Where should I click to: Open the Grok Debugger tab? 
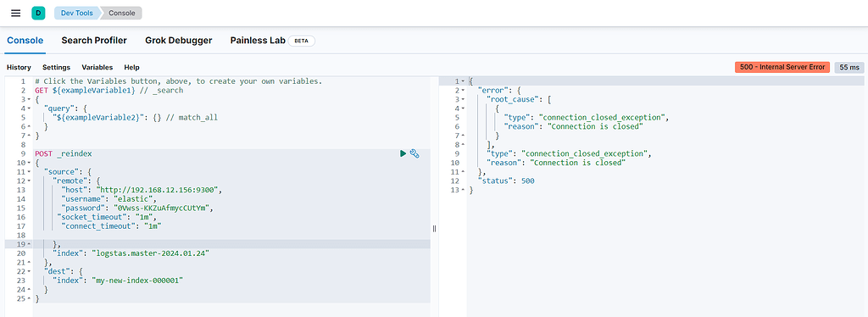pyautogui.click(x=178, y=41)
